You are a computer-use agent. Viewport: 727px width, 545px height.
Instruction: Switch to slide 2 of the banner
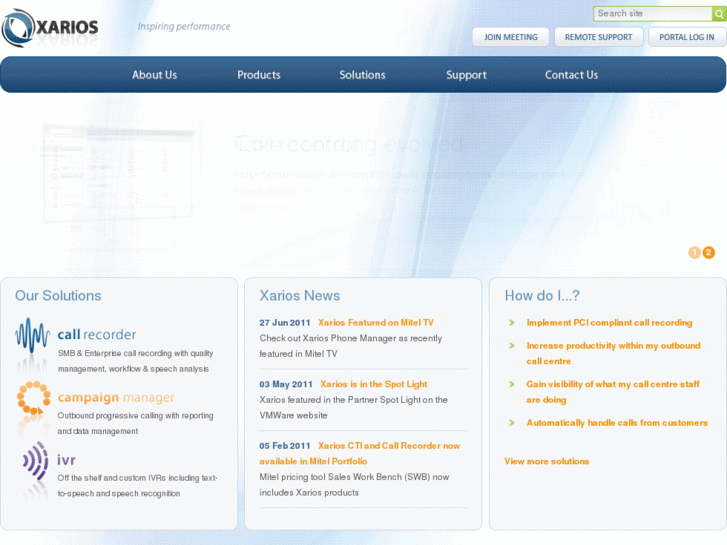click(x=708, y=252)
